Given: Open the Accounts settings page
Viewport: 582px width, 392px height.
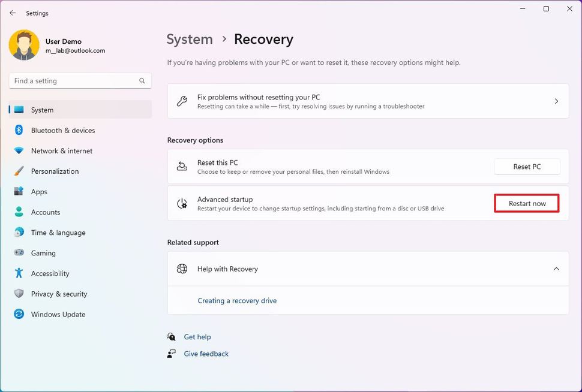Looking at the screenshot, I should click(x=46, y=212).
